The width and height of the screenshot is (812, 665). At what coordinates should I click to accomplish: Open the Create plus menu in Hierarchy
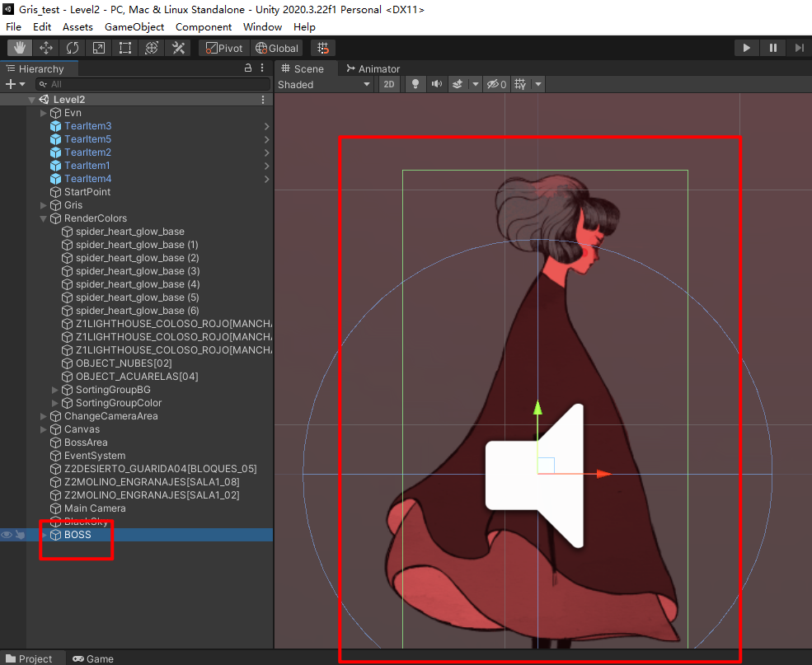(x=15, y=84)
